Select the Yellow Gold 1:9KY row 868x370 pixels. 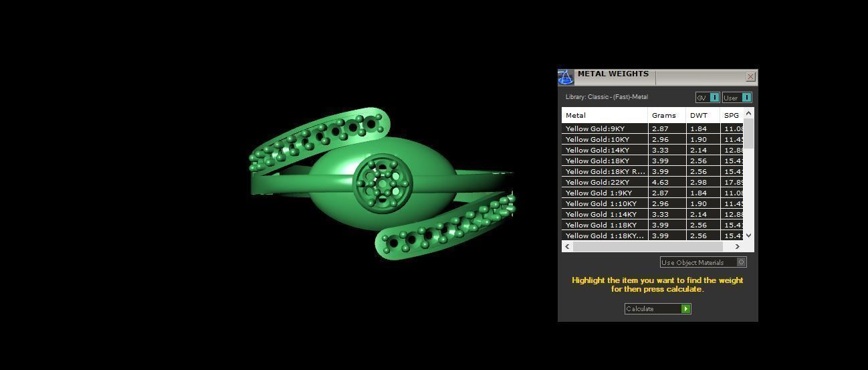click(653, 193)
